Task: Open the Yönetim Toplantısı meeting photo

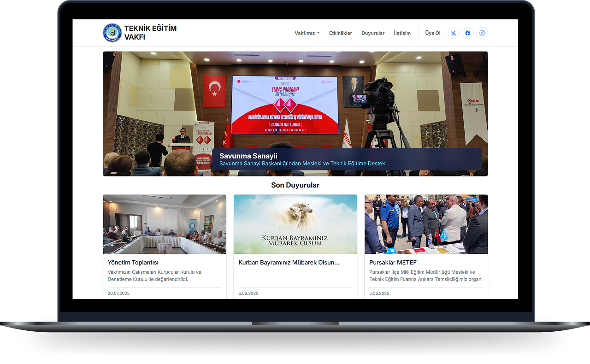Action: pyautogui.click(x=165, y=224)
